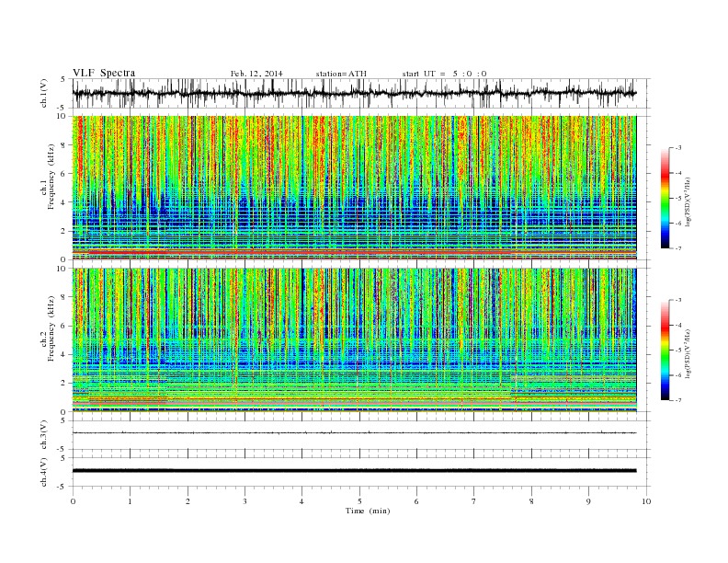Image resolution: width=728 pixels, height=563 pixels.
Task: Click the "-7" tick on ch.2 colorbar
Action: [677, 400]
